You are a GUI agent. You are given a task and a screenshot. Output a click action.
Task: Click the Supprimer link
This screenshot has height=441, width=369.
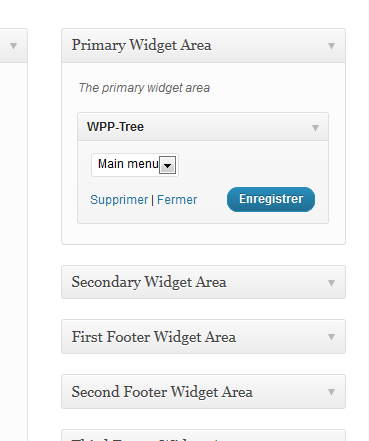coord(119,200)
